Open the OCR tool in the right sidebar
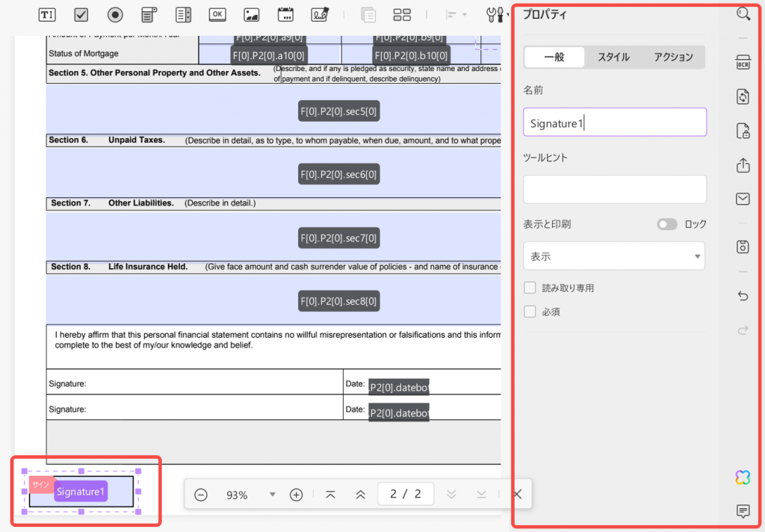The image size is (765, 532). point(743,64)
